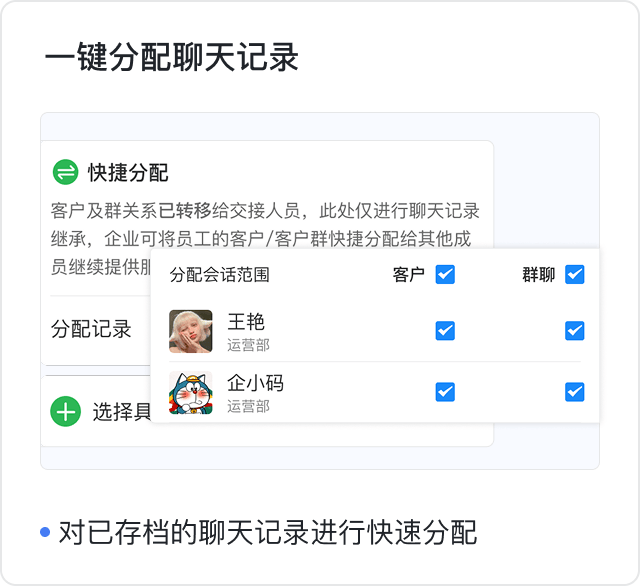Select the 王艳 name row
Viewport: 640px width, 586px height.
click(246, 322)
